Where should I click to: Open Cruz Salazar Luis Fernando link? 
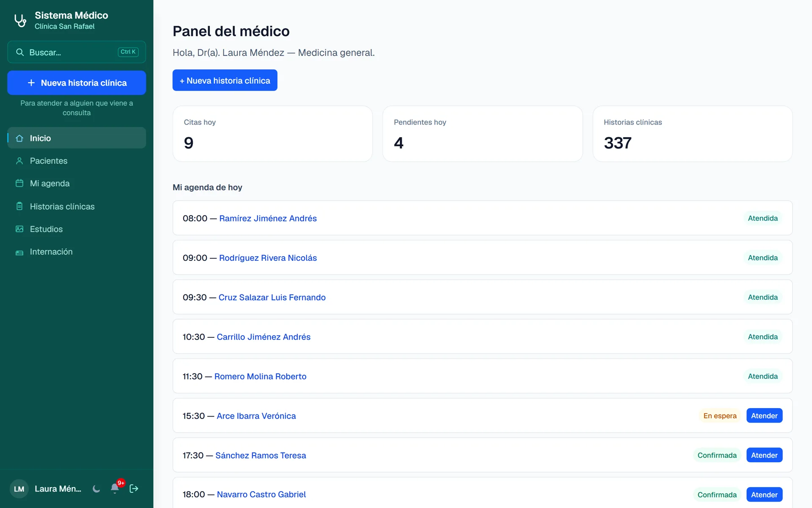pyautogui.click(x=272, y=297)
